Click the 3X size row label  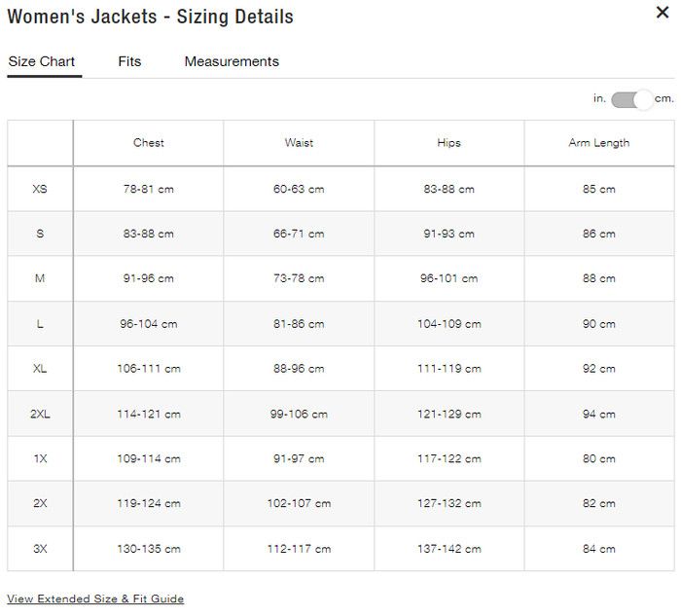[40, 549]
